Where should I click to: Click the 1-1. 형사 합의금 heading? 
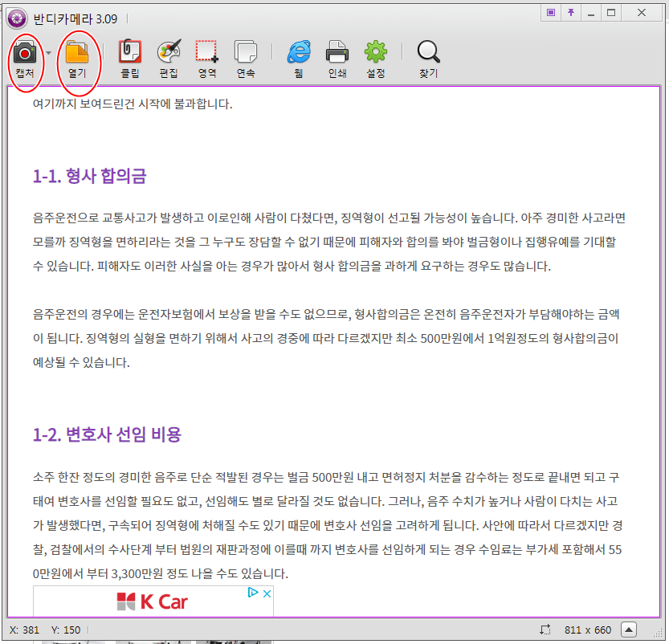tap(90, 176)
